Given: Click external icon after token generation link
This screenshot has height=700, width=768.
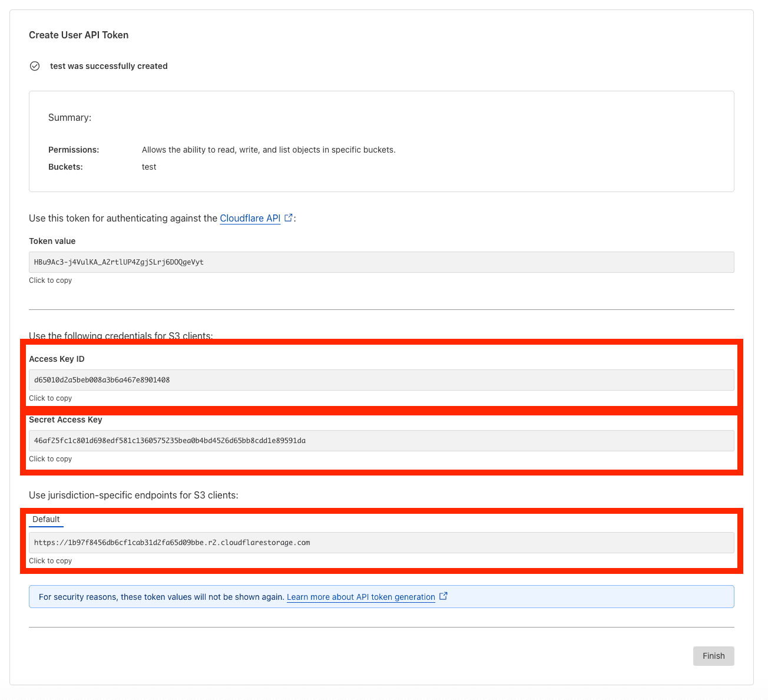Looking at the screenshot, I should click(x=443, y=596).
